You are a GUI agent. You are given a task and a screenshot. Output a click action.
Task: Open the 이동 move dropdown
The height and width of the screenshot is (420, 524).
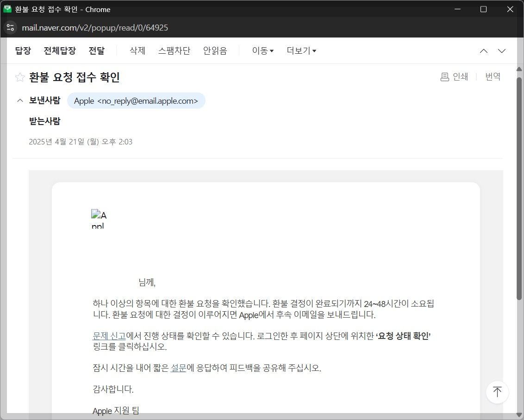[x=262, y=50]
